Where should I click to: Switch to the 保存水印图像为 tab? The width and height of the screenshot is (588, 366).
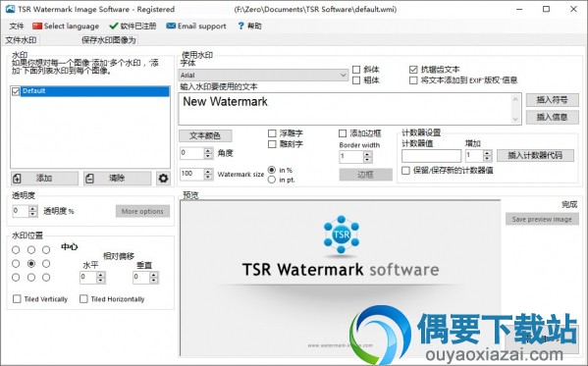point(109,40)
